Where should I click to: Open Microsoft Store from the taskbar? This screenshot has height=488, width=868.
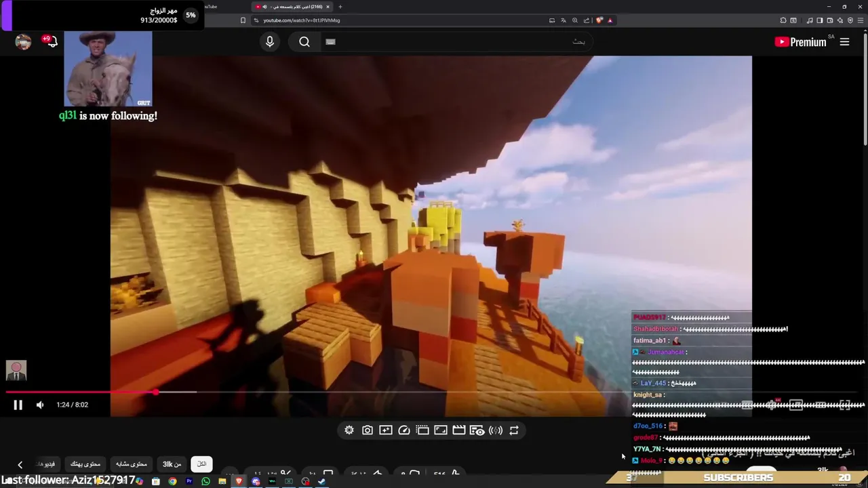(155, 481)
